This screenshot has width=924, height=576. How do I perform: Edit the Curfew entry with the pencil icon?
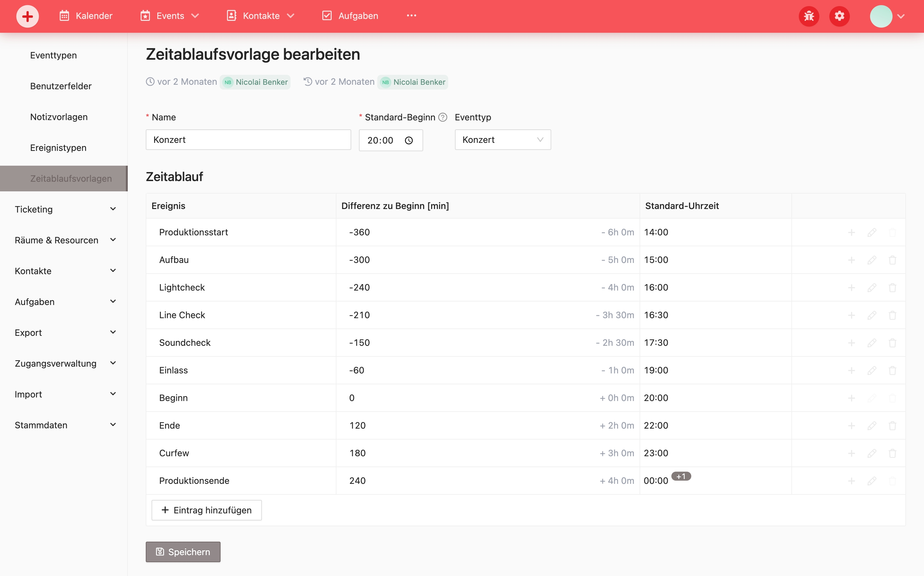[x=872, y=453]
